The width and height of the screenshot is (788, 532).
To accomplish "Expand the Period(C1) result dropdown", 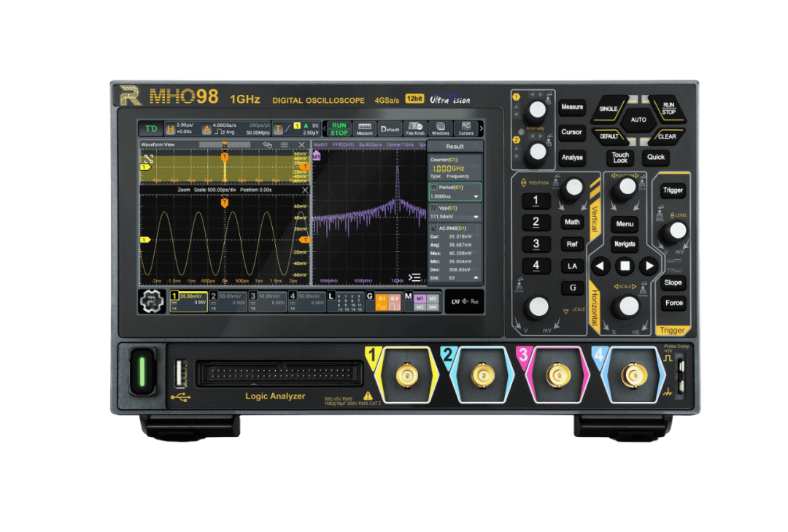I will [x=476, y=196].
